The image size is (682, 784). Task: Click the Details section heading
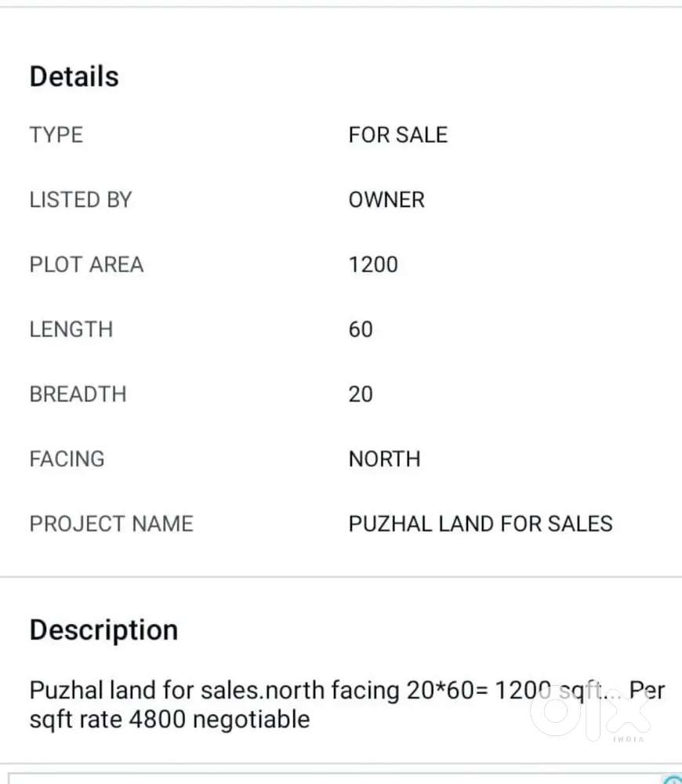pos(74,77)
